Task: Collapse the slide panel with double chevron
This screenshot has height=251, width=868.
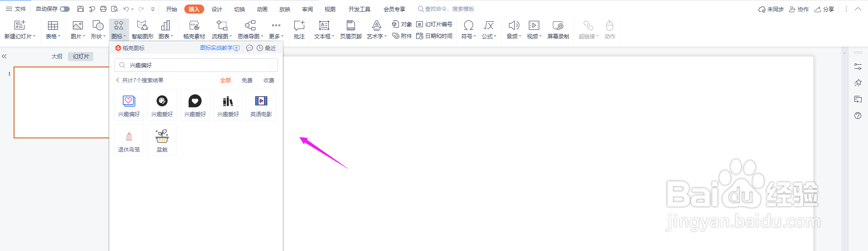Action: (4, 57)
